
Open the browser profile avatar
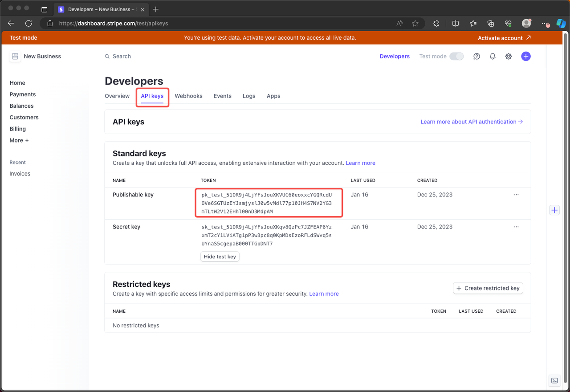click(x=526, y=24)
